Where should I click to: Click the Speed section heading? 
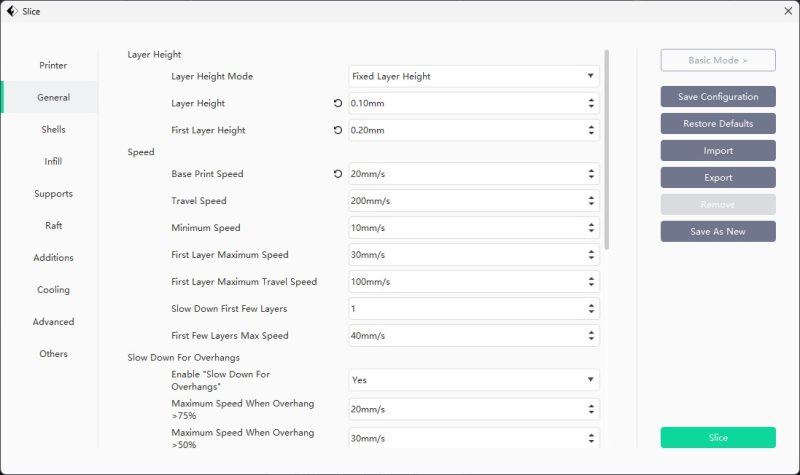click(x=141, y=152)
